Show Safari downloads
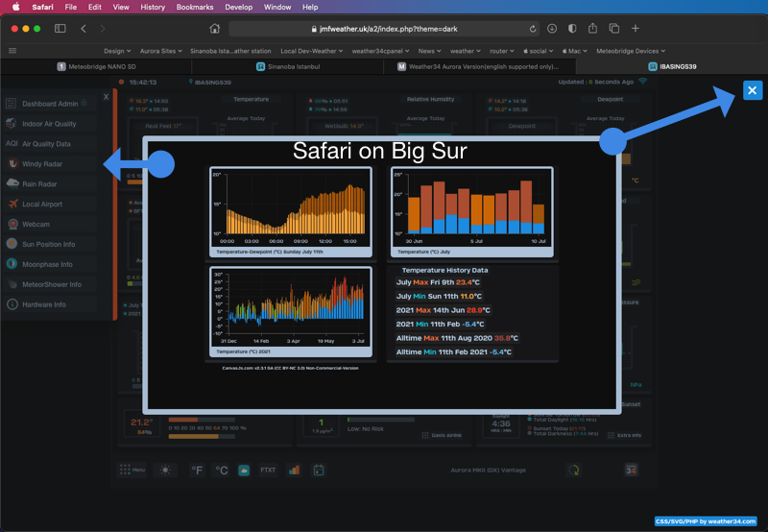This screenshot has height=532, width=768. click(552, 29)
